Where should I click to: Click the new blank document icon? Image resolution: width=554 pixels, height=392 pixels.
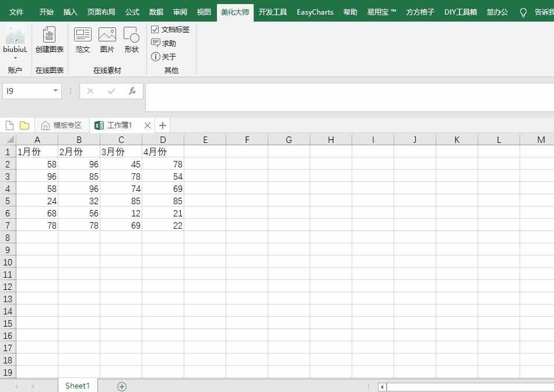click(x=9, y=125)
